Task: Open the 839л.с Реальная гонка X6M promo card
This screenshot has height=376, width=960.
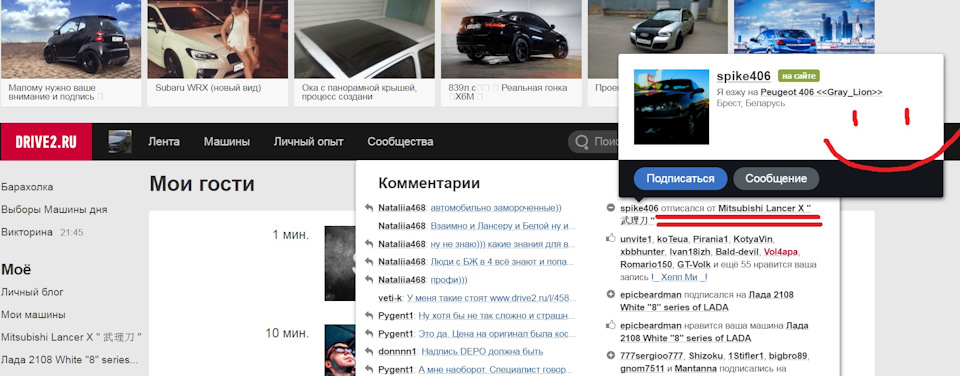Action: coord(511,53)
